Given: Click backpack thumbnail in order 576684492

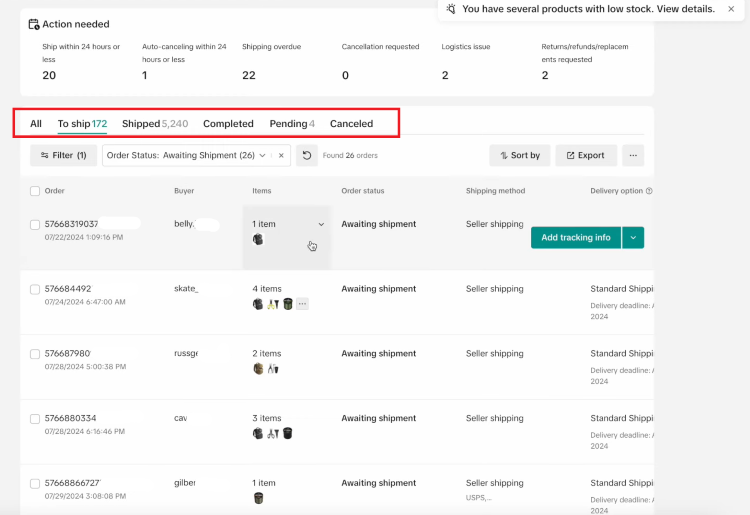Looking at the screenshot, I should pyautogui.click(x=258, y=304).
